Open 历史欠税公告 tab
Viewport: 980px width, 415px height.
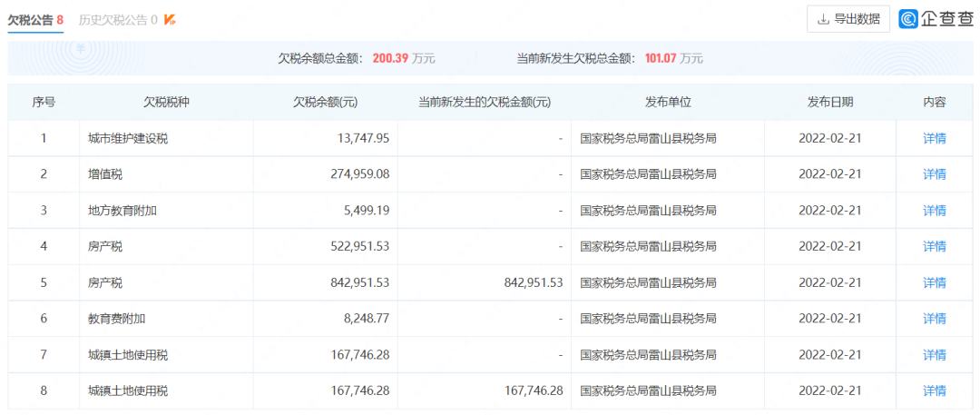(x=117, y=20)
